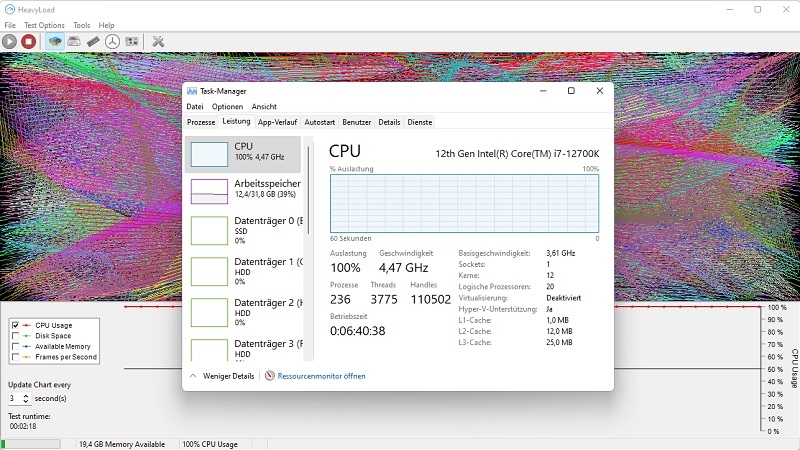Viewport: 800px width, 450px height.
Task: Enable the Available Memory checkbox
Action: pyautogui.click(x=15, y=346)
